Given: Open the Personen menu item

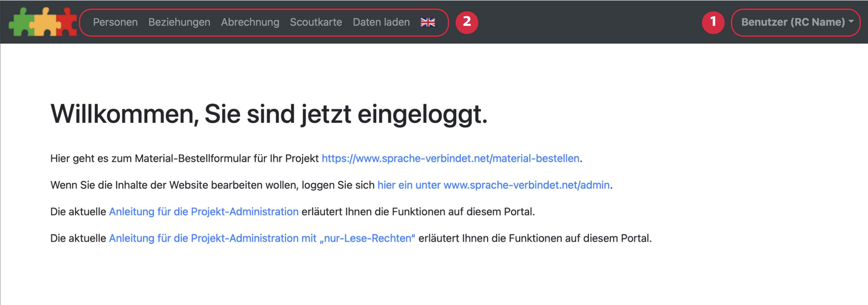Looking at the screenshot, I should pyautogui.click(x=115, y=22).
